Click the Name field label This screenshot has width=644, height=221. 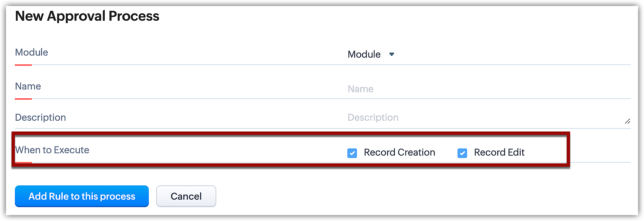pyautogui.click(x=28, y=86)
